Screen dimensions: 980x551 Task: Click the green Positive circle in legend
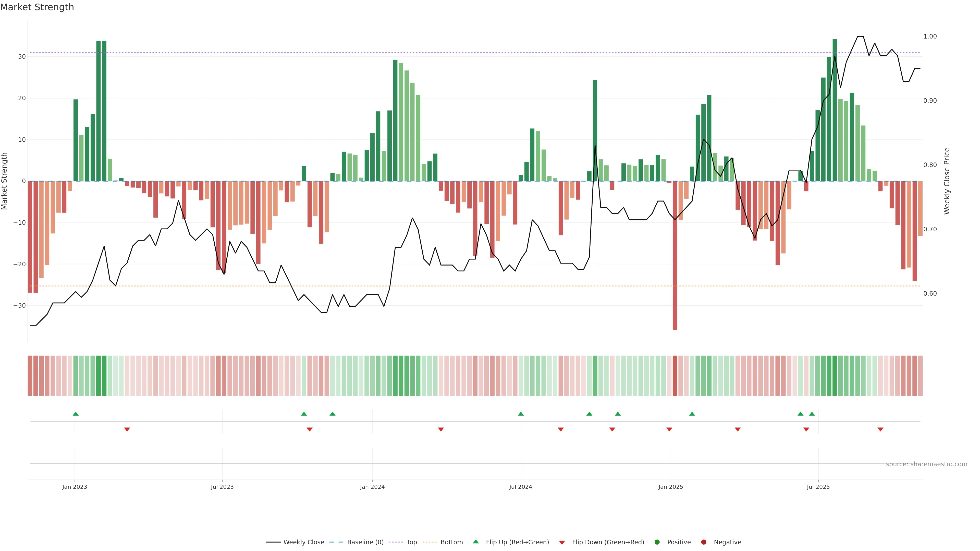[x=657, y=542]
